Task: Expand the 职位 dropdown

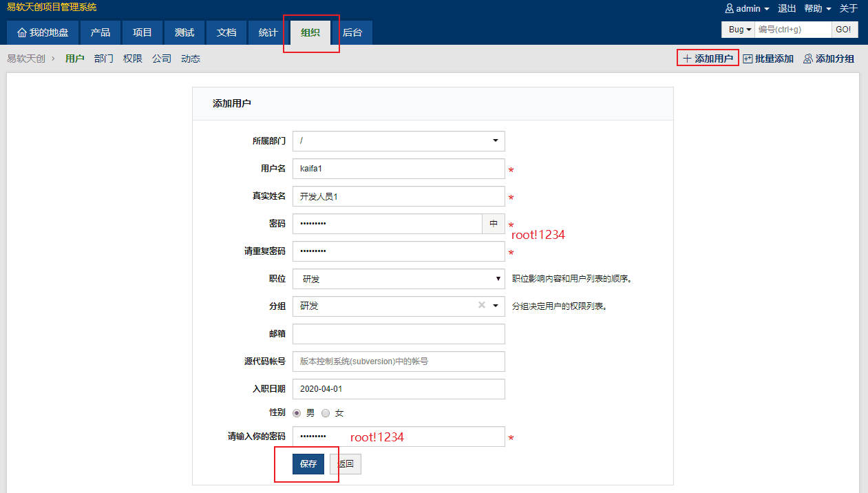Action: click(399, 279)
